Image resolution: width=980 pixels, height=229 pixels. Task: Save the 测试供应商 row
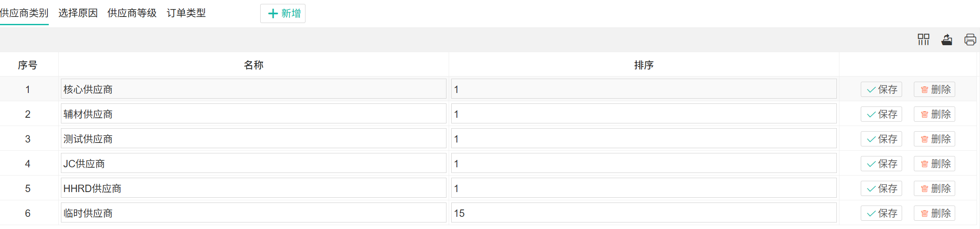pyautogui.click(x=881, y=139)
